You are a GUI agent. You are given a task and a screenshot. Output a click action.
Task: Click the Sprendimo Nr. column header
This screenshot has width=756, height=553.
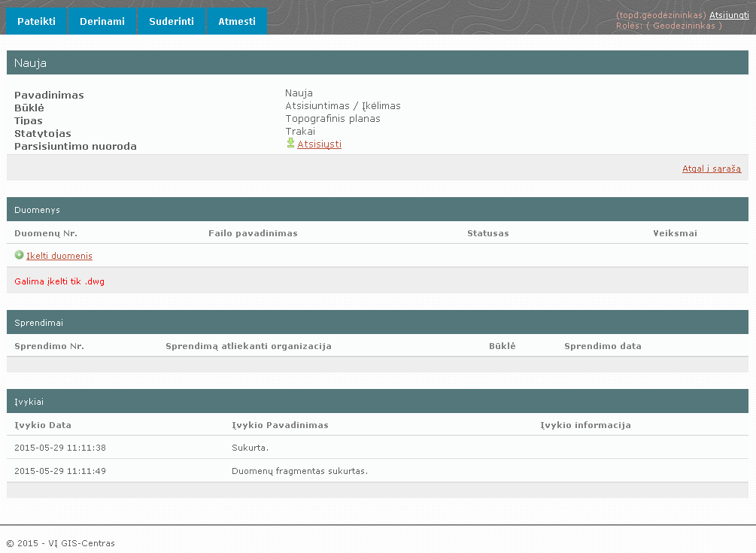point(49,346)
